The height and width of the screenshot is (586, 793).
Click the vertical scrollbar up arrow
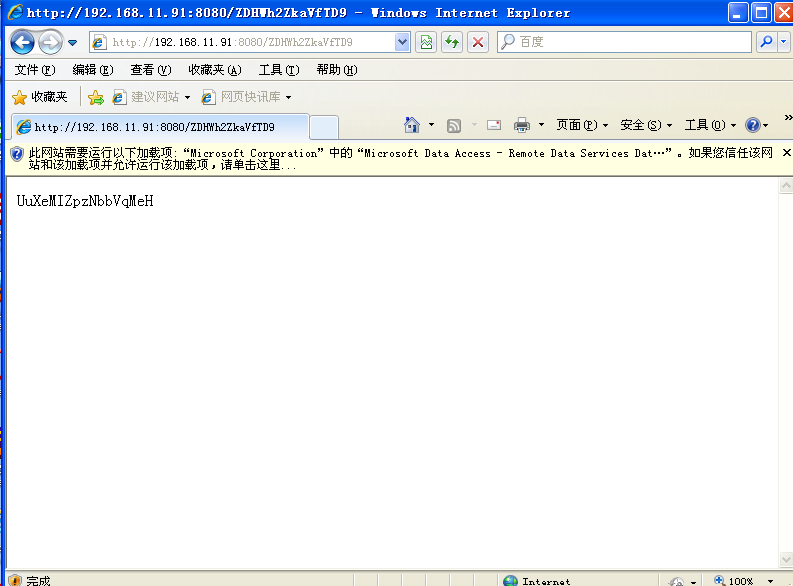point(786,186)
